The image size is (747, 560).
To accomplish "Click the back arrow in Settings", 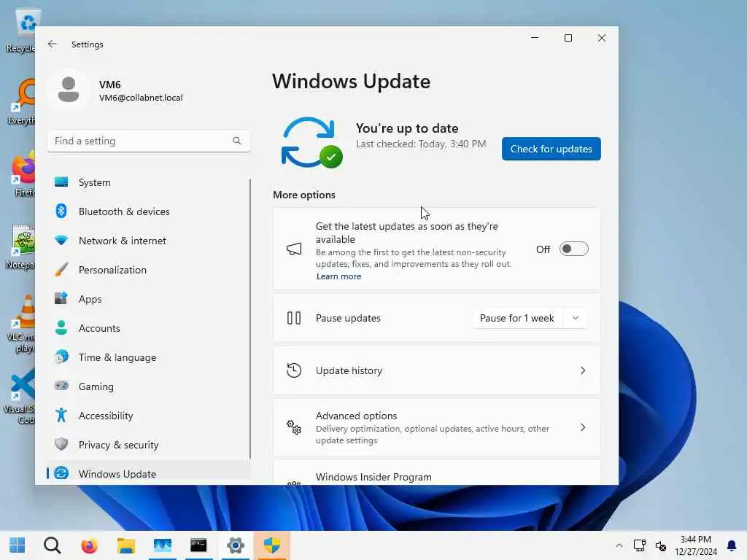I will tap(53, 44).
